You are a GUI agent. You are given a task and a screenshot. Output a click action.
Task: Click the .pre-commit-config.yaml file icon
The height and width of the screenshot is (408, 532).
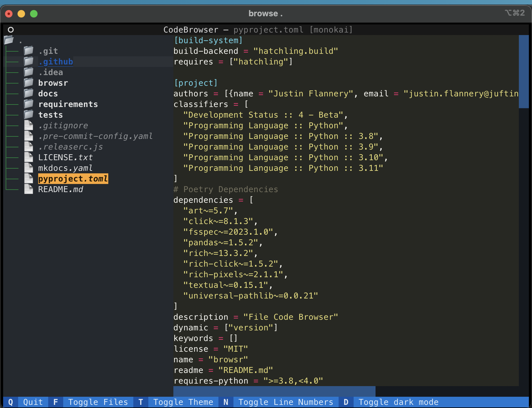[28, 136]
